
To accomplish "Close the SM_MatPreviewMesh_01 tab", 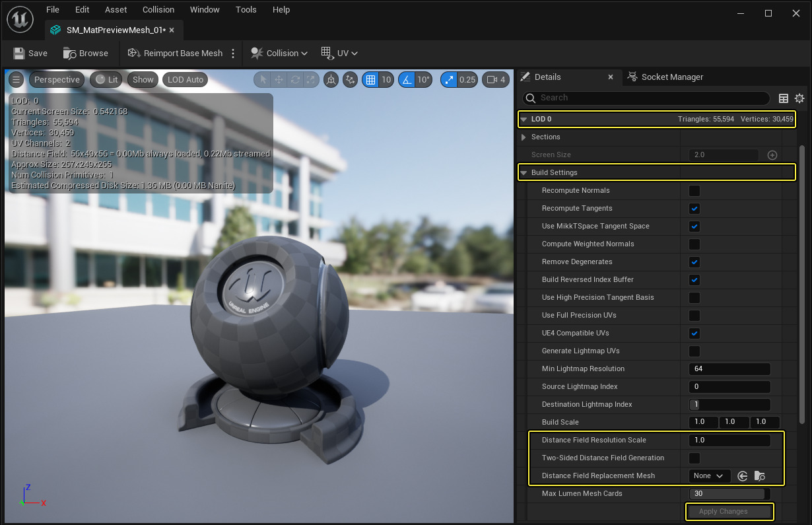I will click(x=172, y=30).
